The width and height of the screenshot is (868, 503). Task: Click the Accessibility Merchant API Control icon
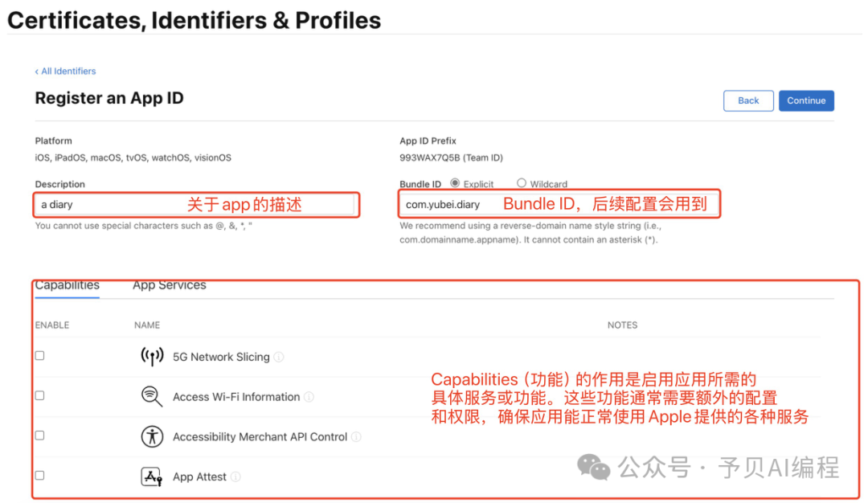tap(152, 436)
